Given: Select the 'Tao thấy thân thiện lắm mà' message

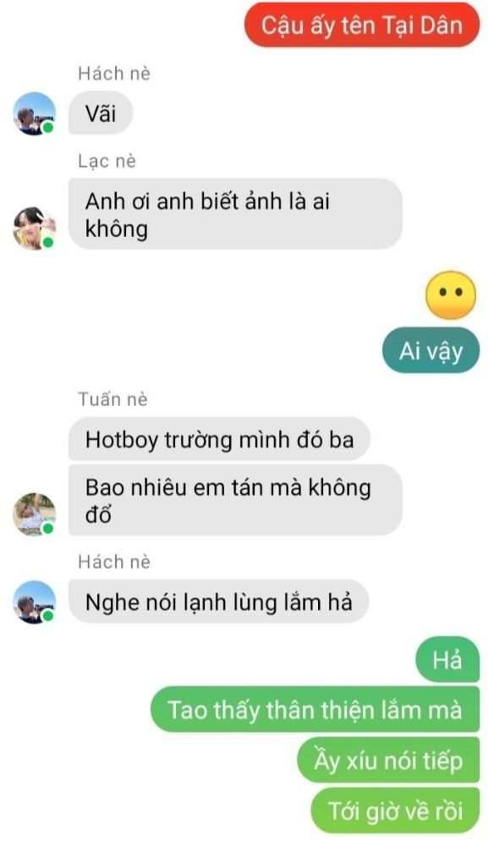Looking at the screenshot, I should [315, 710].
